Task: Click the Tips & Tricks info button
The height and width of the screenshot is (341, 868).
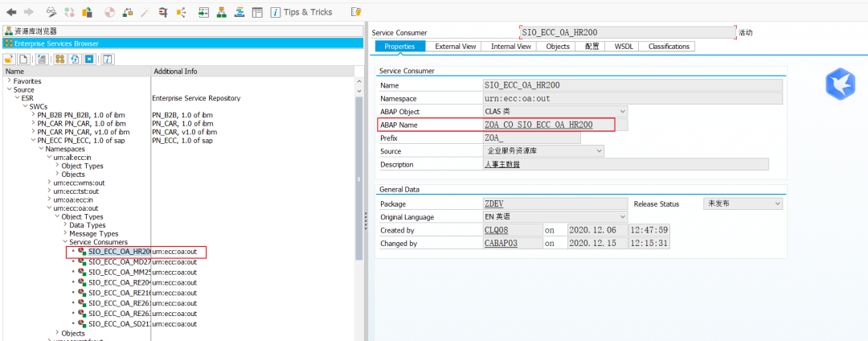Action: [x=301, y=11]
